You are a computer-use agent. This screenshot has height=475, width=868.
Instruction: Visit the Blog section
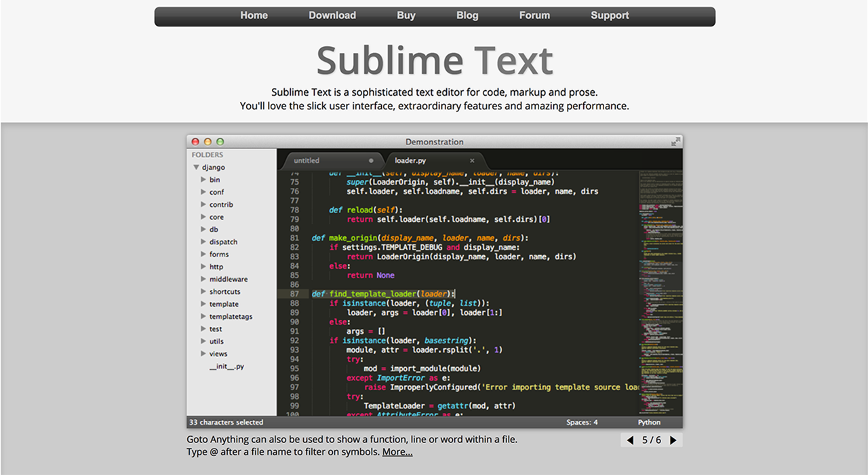point(467,16)
